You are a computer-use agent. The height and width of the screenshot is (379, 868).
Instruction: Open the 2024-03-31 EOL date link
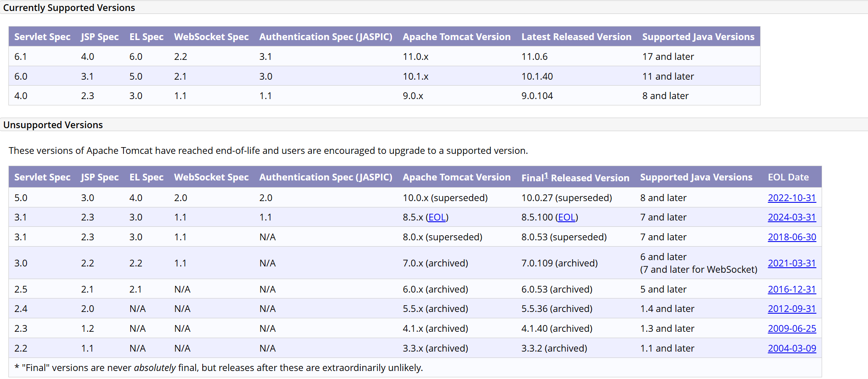click(x=792, y=217)
